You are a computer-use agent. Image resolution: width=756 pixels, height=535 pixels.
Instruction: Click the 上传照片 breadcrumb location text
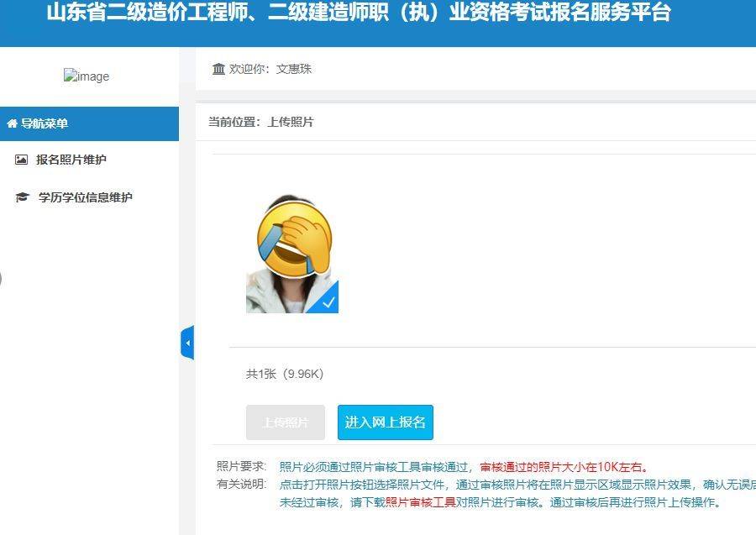(x=291, y=122)
